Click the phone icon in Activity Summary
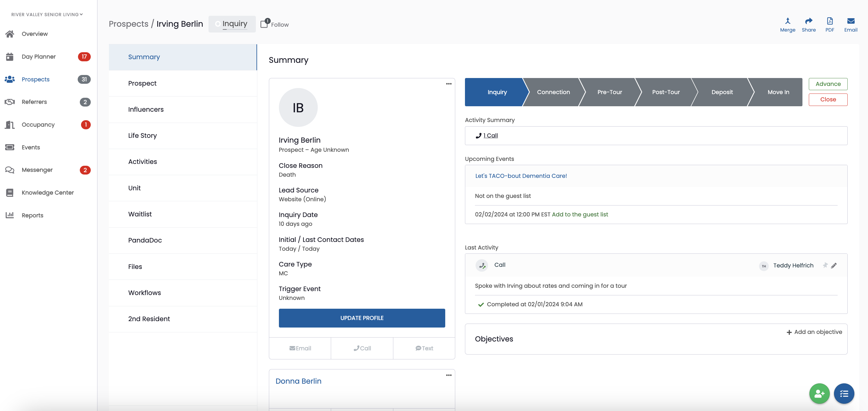 tap(478, 136)
